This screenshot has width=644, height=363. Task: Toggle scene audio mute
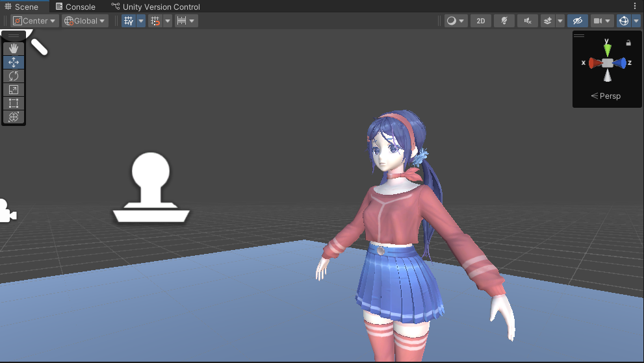[x=528, y=21]
